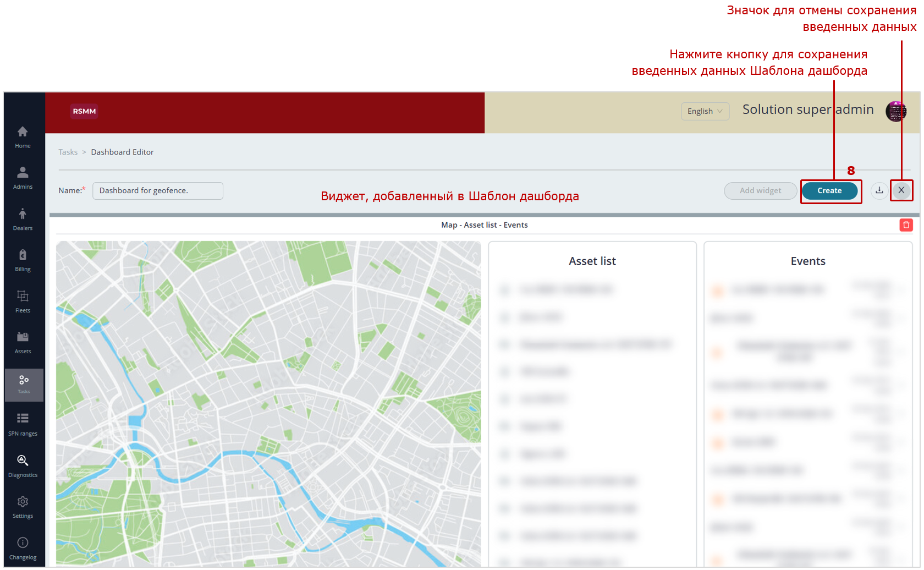Open SPN ranges in sidebar
Image resolution: width=924 pixels, height=570 pixels.
tap(23, 425)
